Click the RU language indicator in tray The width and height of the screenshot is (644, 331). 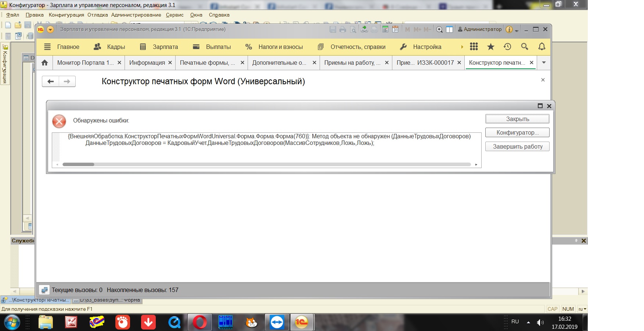click(x=515, y=321)
